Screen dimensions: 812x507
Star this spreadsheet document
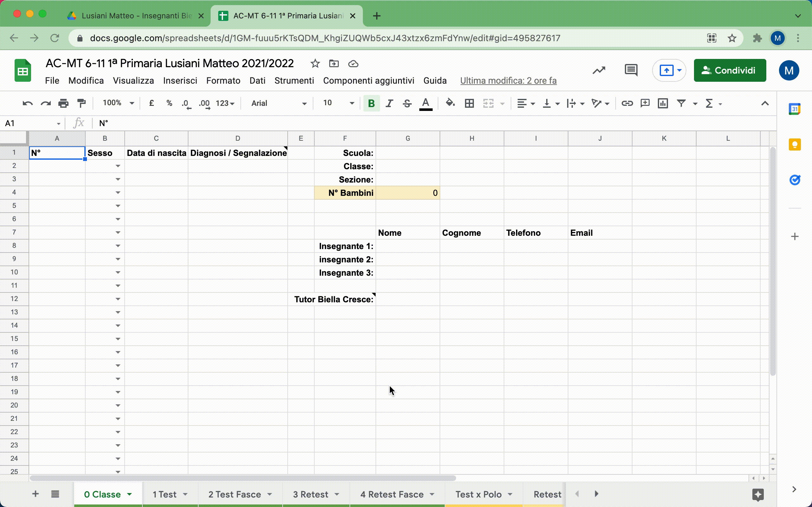315,64
